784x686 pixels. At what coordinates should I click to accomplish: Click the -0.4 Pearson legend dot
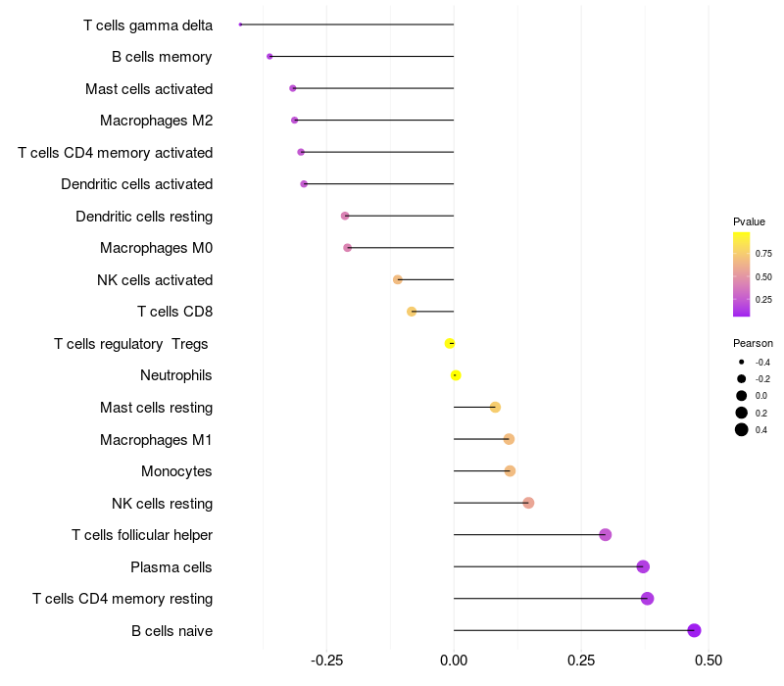point(741,362)
